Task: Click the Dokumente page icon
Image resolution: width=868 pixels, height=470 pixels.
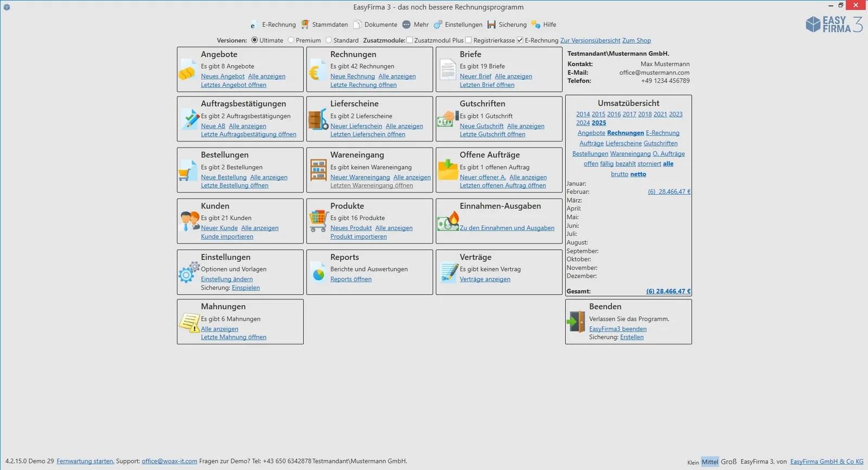Action: pos(358,24)
